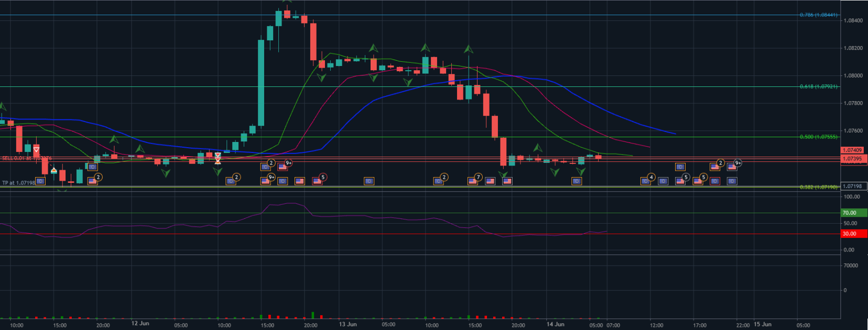
Task: Click the tall green candle at 15:00 12 Jun
Action: point(261,82)
